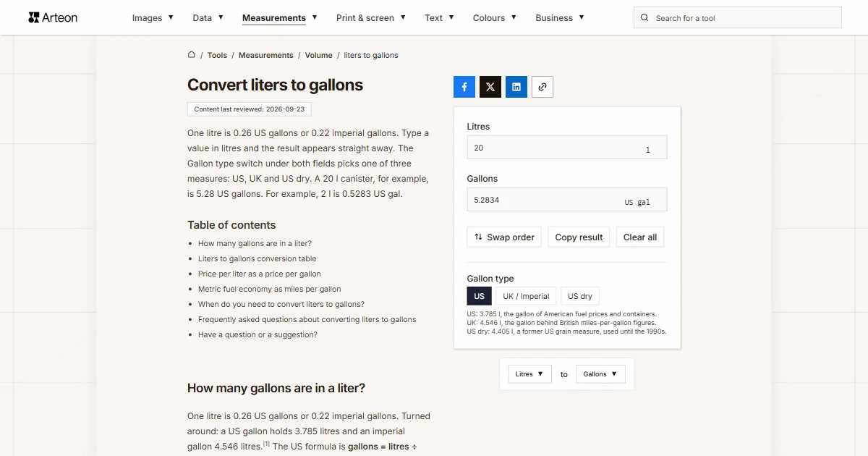This screenshot has width=868, height=456.
Task: Share page on Facebook
Action: click(x=464, y=87)
